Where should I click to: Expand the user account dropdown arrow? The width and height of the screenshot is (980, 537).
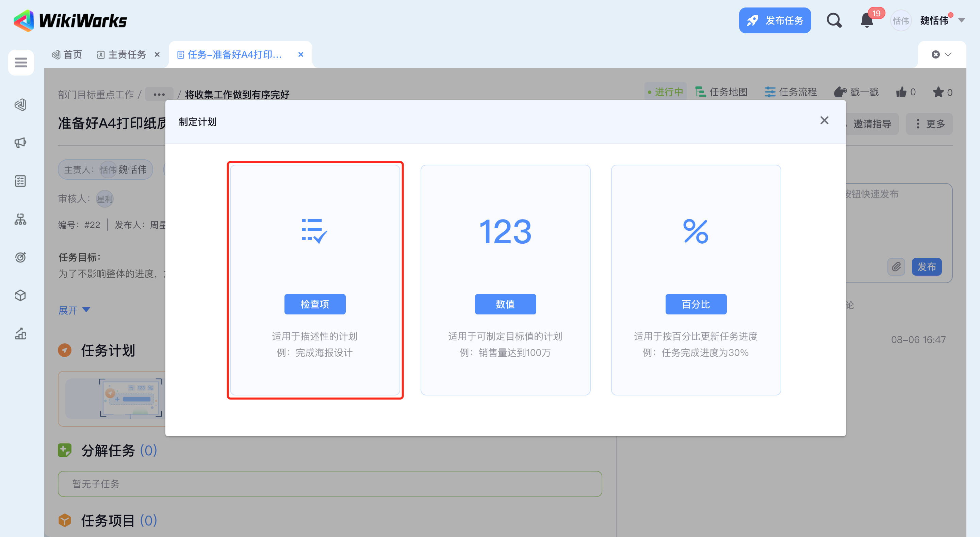coord(961,20)
